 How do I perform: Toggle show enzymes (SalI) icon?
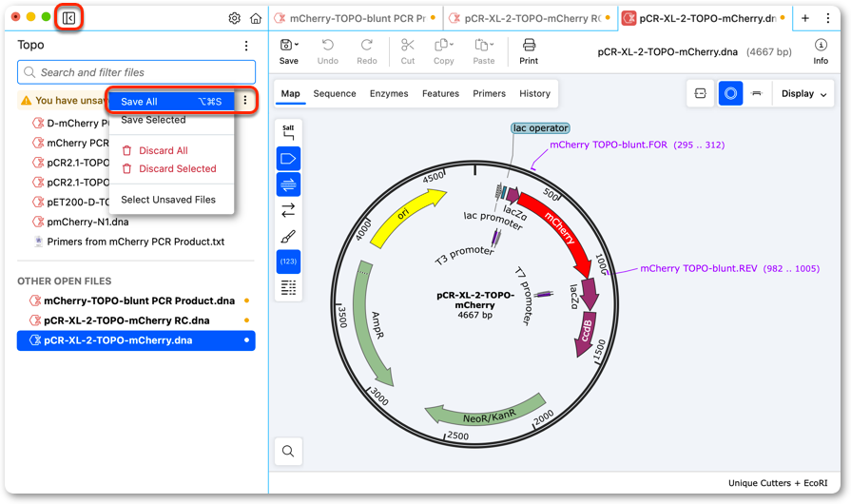[x=288, y=132]
